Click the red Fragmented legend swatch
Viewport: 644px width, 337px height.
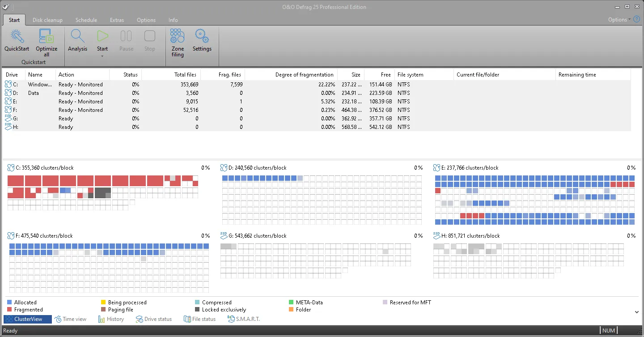click(9, 310)
